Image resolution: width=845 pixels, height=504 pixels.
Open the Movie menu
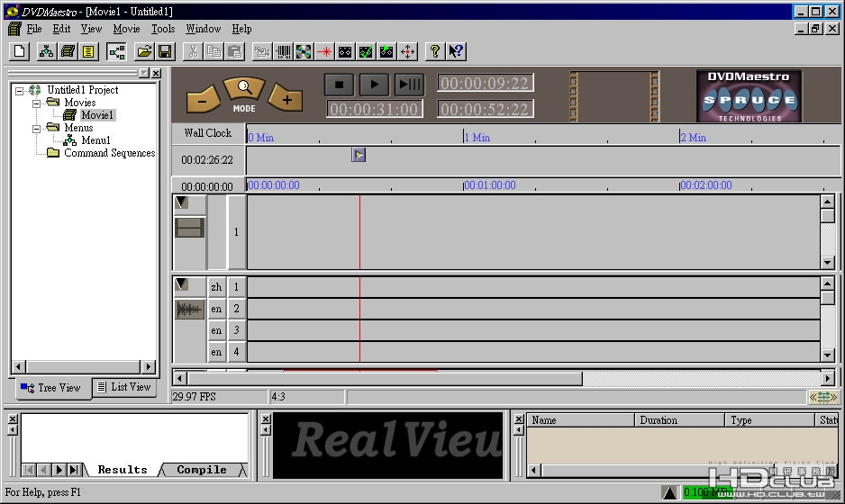[x=126, y=29]
